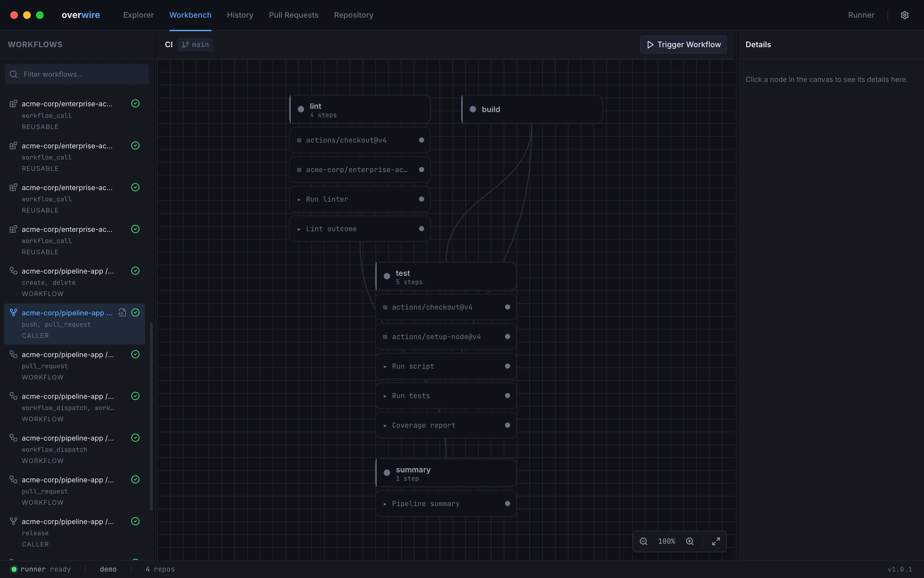Click the CI workflow title

pyautogui.click(x=169, y=45)
